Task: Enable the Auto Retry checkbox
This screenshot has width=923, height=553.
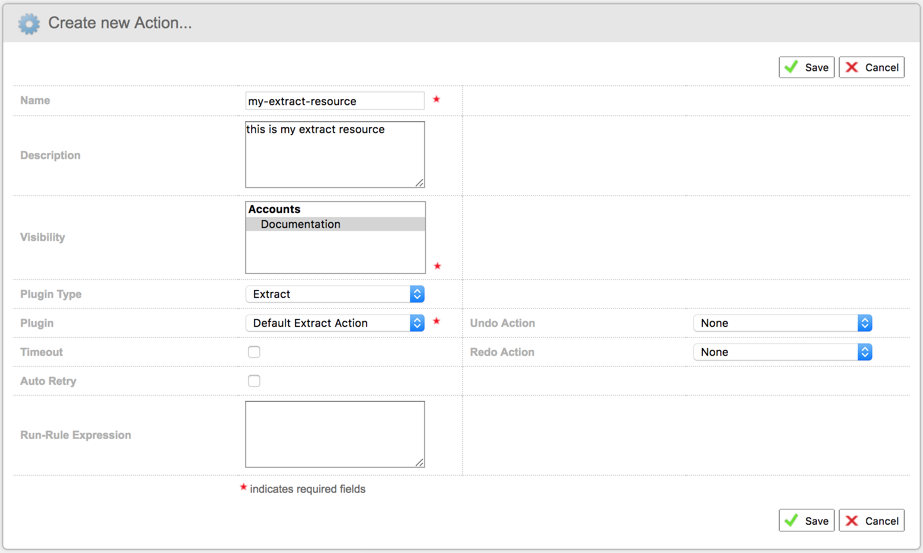Action: click(254, 381)
